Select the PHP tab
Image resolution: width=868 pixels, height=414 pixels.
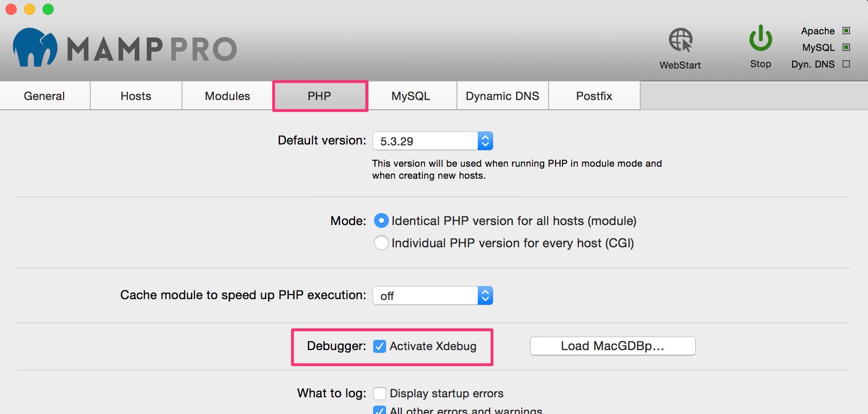pyautogui.click(x=319, y=96)
